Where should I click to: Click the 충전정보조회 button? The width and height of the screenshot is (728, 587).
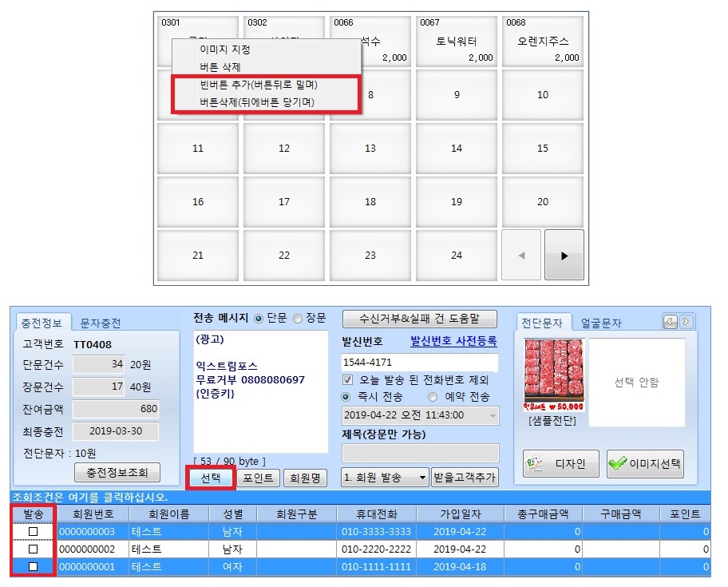pyautogui.click(x=117, y=472)
